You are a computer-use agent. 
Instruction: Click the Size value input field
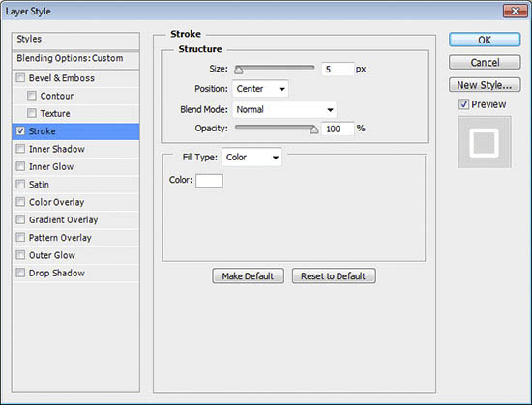pyautogui.click(x=338, y=70)
